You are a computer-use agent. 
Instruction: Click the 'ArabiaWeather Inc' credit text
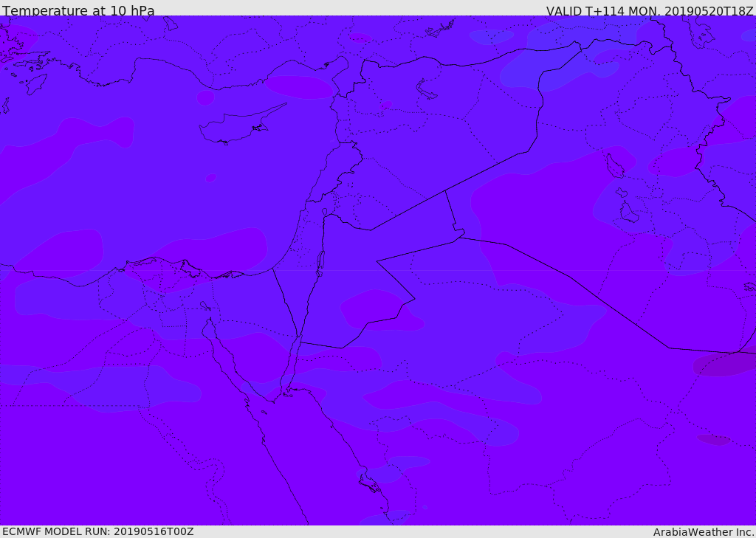pyautogui.click(x=703, y=532)
